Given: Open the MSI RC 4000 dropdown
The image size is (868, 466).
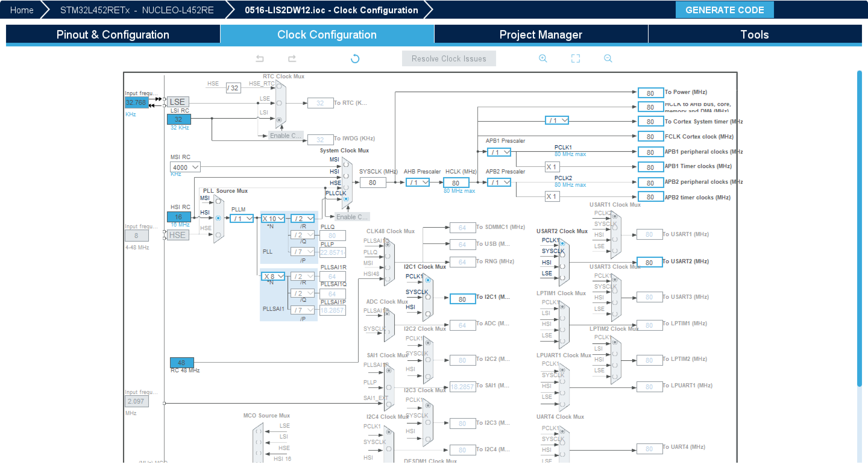Looking at the screenshot, I should click(x=185, y=167).
